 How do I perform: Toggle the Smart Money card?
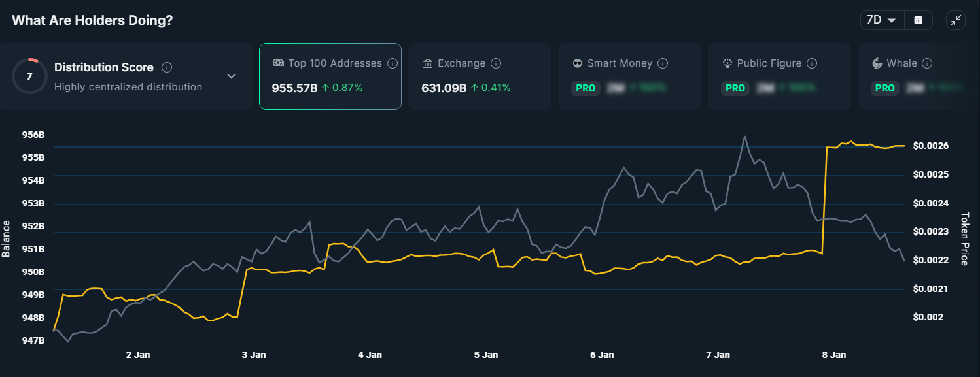click(629, 76)
